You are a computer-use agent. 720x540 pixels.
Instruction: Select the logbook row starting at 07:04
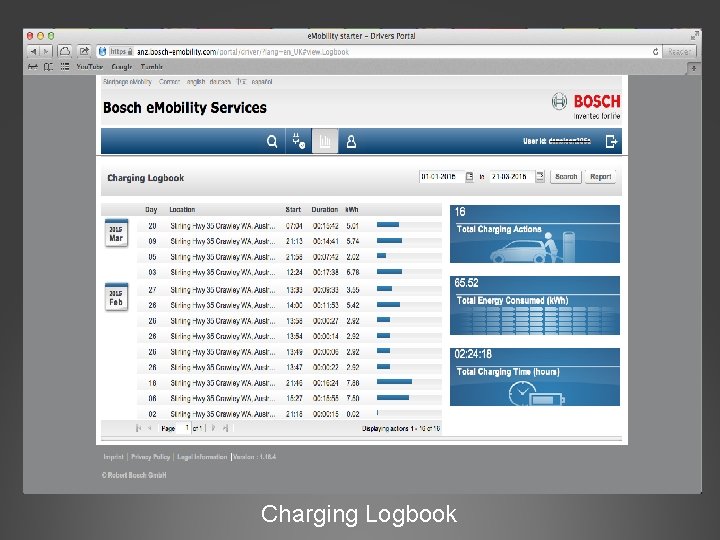coord(289,226)
